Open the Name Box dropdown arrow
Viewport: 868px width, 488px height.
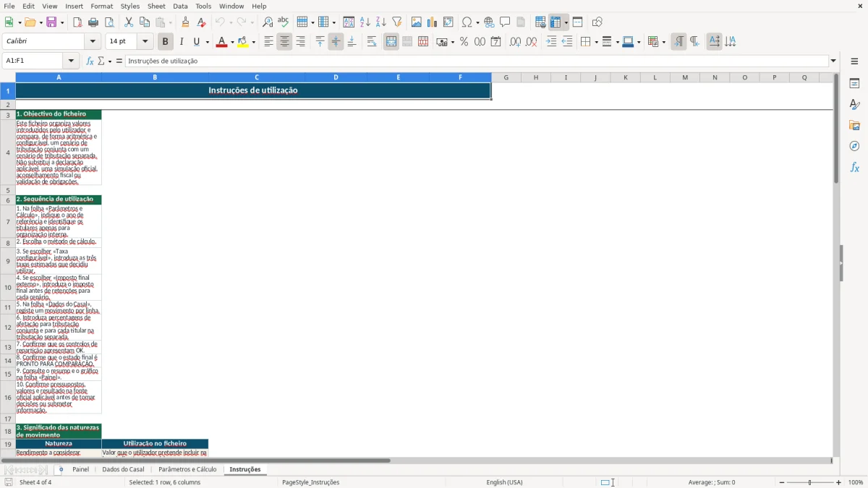71,61
